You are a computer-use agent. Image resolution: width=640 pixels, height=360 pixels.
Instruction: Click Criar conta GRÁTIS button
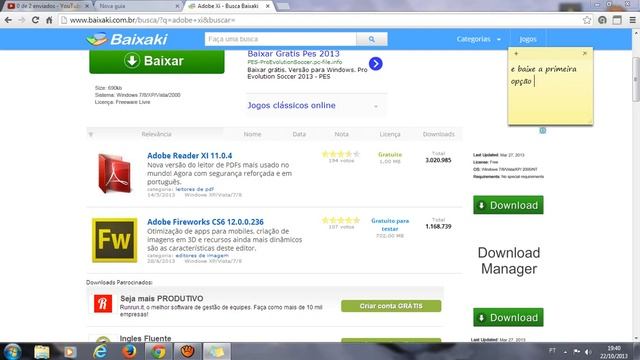pos(391,306)
